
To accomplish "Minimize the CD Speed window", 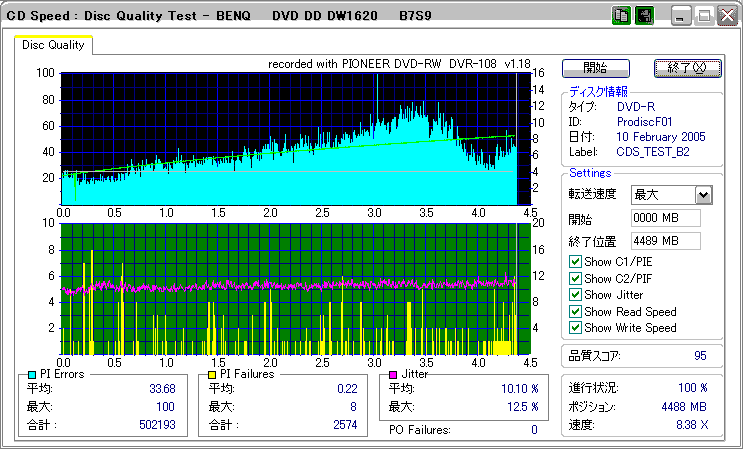I will click(682, 16).
